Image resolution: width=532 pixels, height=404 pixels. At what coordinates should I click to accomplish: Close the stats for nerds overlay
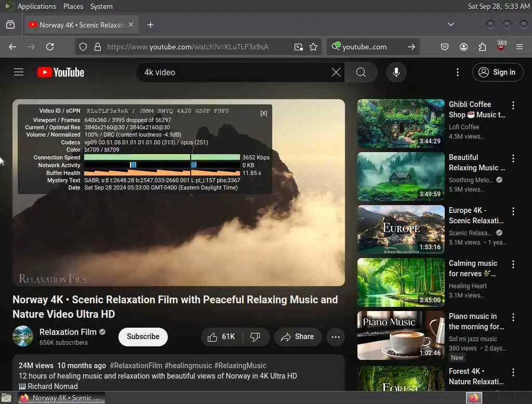point(263,113)
